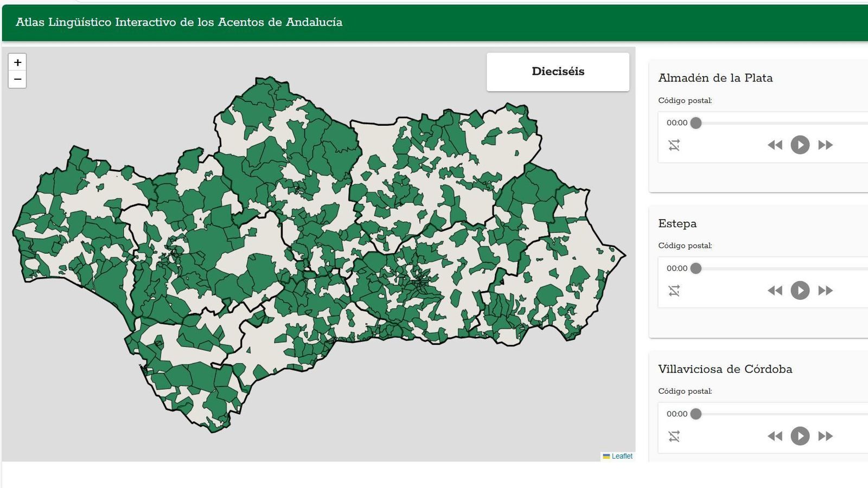Fast-forward the Estepa audio
The height and width of the screenshot is (488, 868).
pos(825,290)
